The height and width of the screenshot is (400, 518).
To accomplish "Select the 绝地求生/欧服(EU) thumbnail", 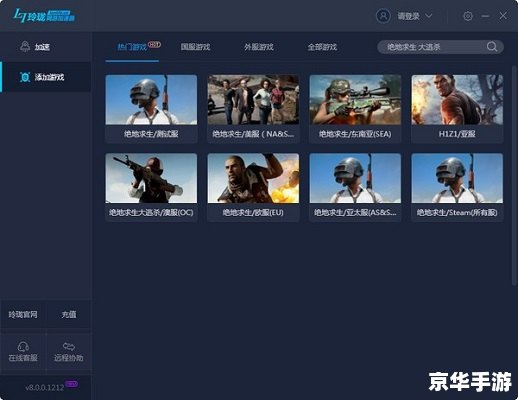I will [253, 178].
